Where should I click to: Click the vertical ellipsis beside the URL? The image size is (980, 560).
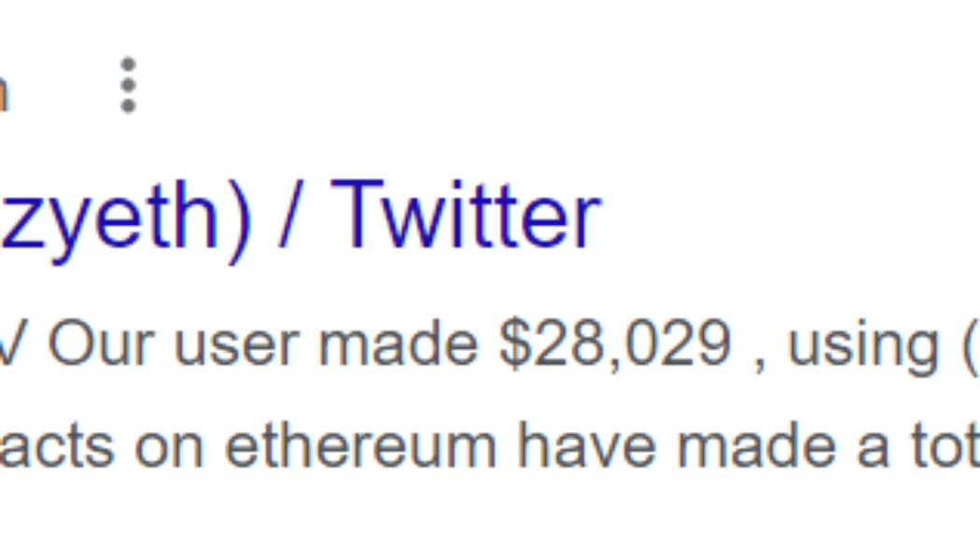click(x=128, y=85)
